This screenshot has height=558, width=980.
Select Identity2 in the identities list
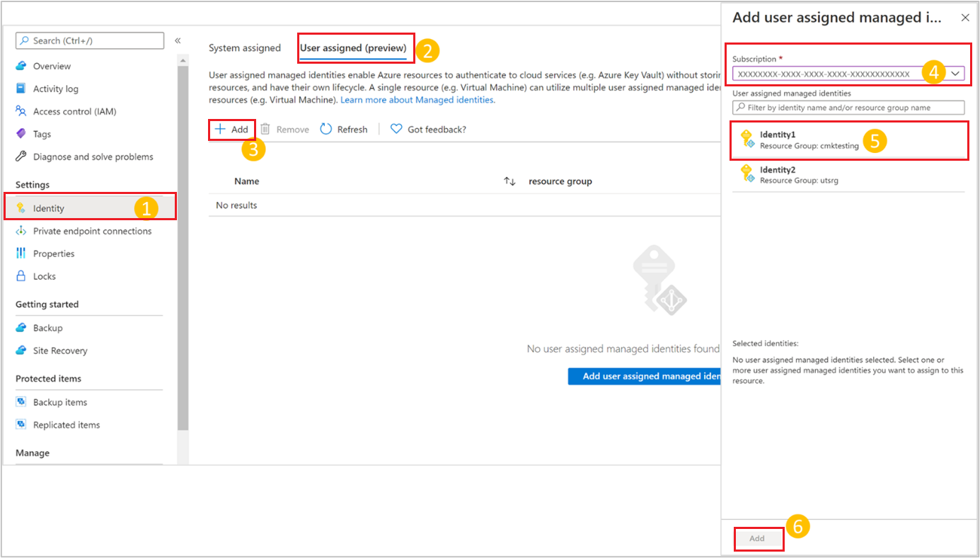click(848, 174)
